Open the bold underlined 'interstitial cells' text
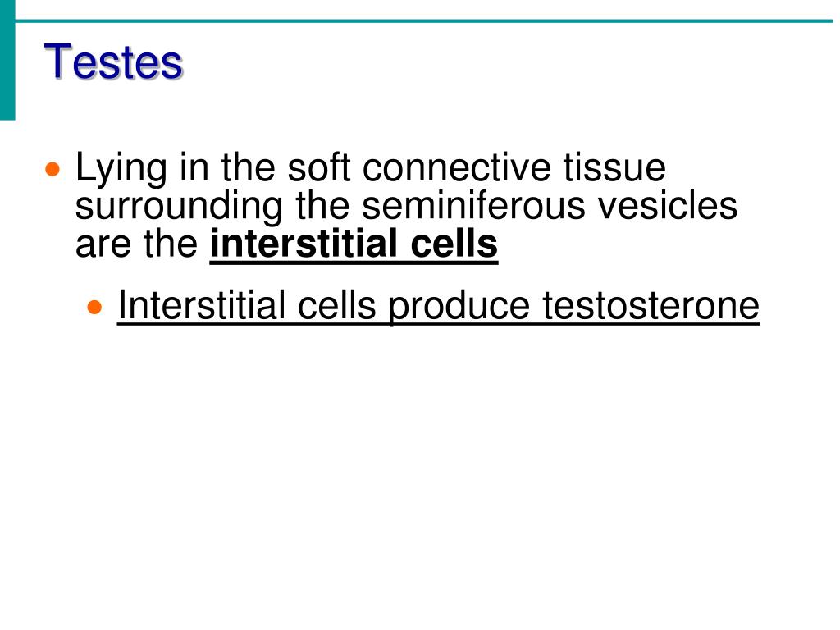This screenshot has width=840, height=630. (354, 244)
